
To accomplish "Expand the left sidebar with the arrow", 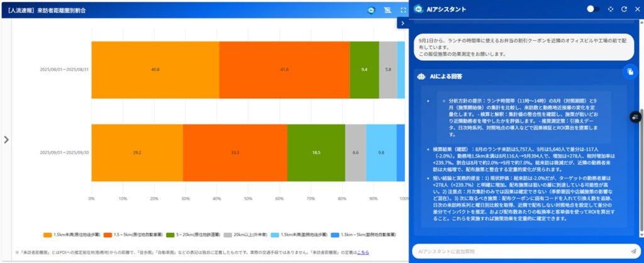I will click(x=6, y=139).
